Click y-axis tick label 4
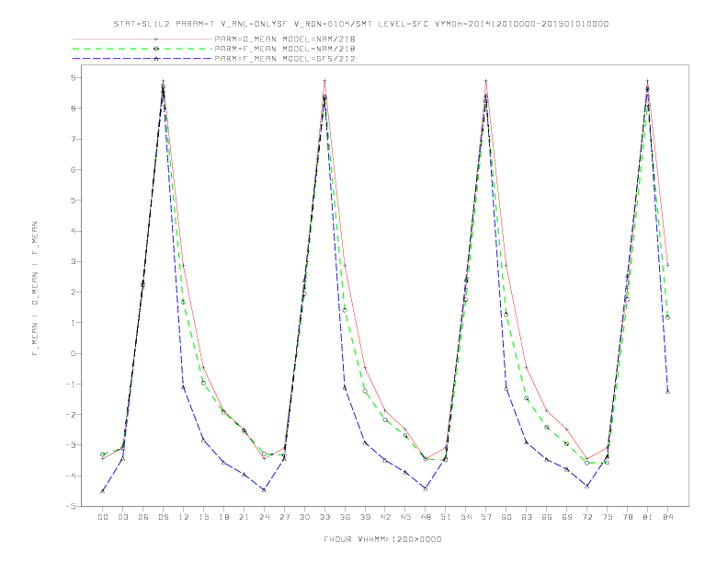This screenshot has height=563, width=728. click(73, 231)
